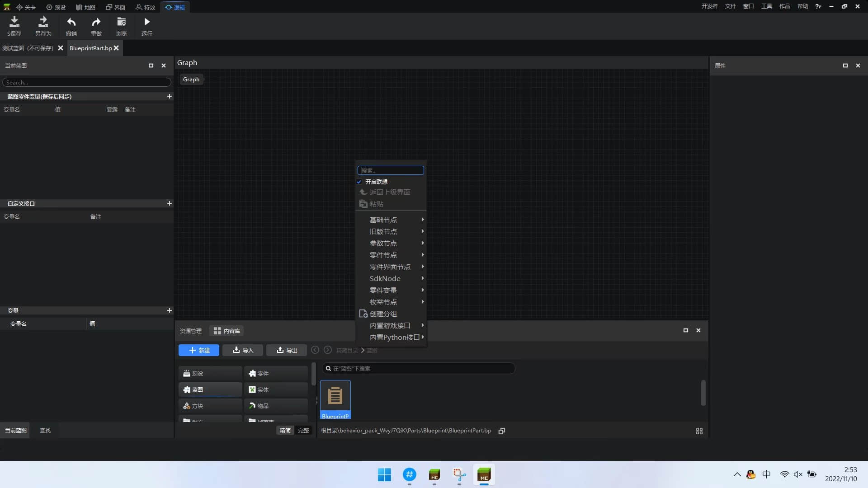The image size is (868, 488).
Task: Float the 属性 properties panel
Action: click(845, 66)
